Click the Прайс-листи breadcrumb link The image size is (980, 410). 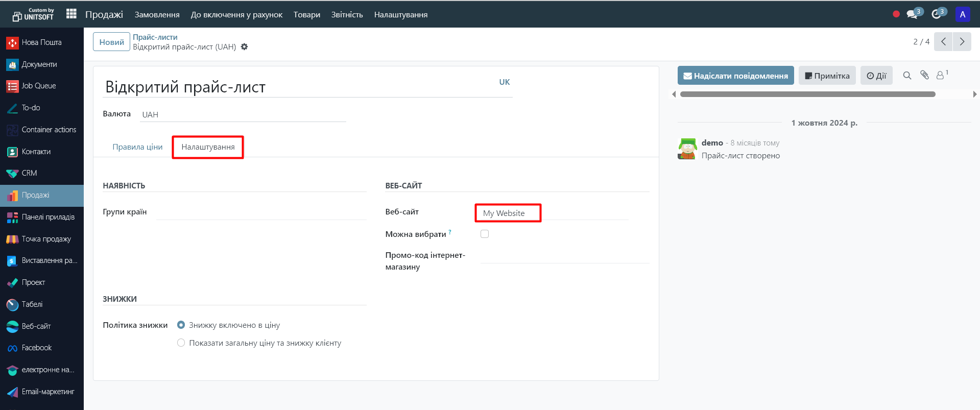tap(155, 37)
